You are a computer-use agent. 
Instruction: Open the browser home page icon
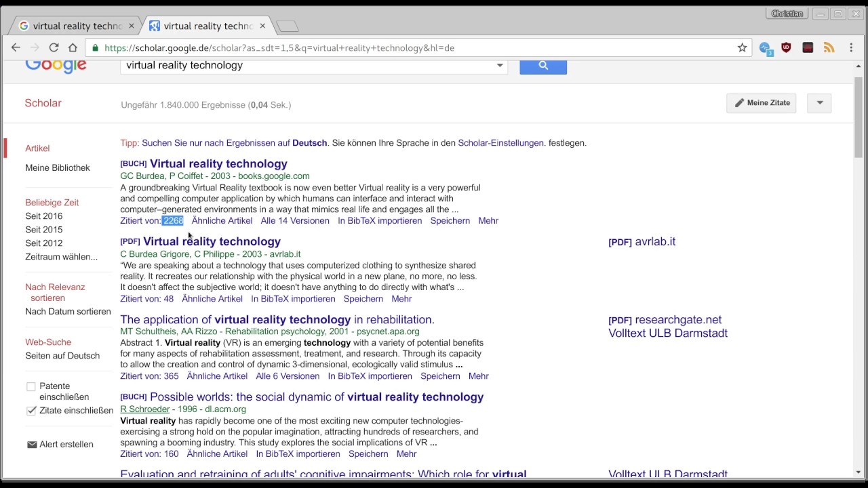click(x=73, y=47)
